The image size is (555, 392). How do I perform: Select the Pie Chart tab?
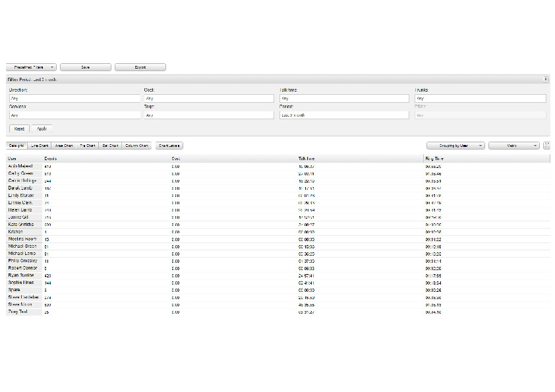88,146
